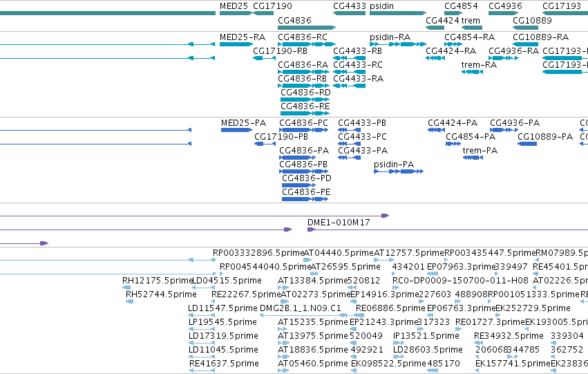Select the CG10889 gene label
The height and width of the screenshot is (374, 588).
(x=532, y=20)
